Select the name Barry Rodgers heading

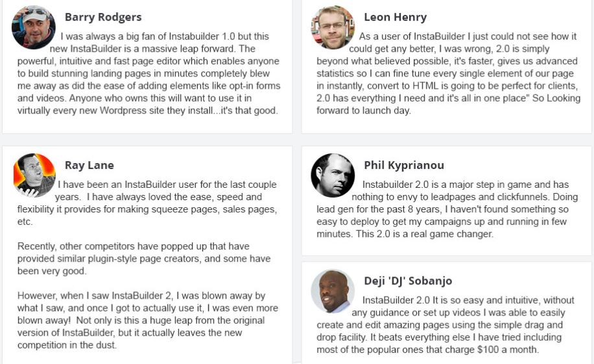click(103, 17)
